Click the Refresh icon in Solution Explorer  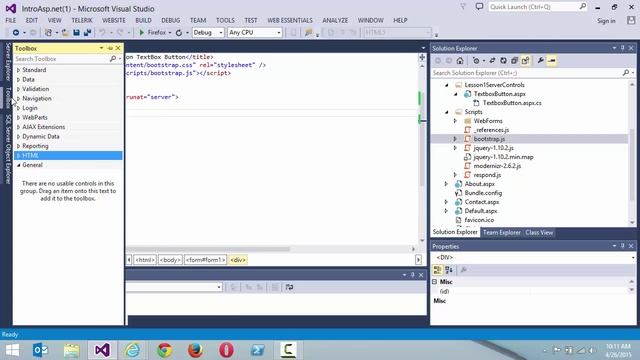point(503,60)
